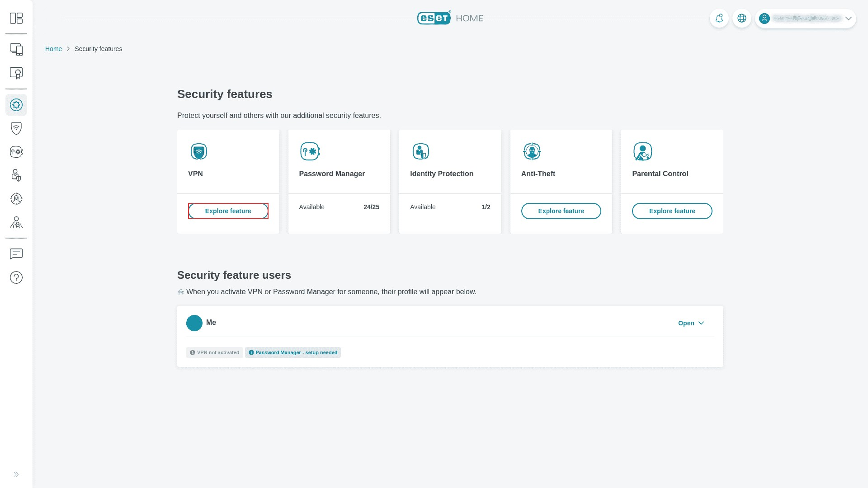Expand the account dropdown chevron
The width and height of the screenshot is (868, 488).
click(849, 19)
